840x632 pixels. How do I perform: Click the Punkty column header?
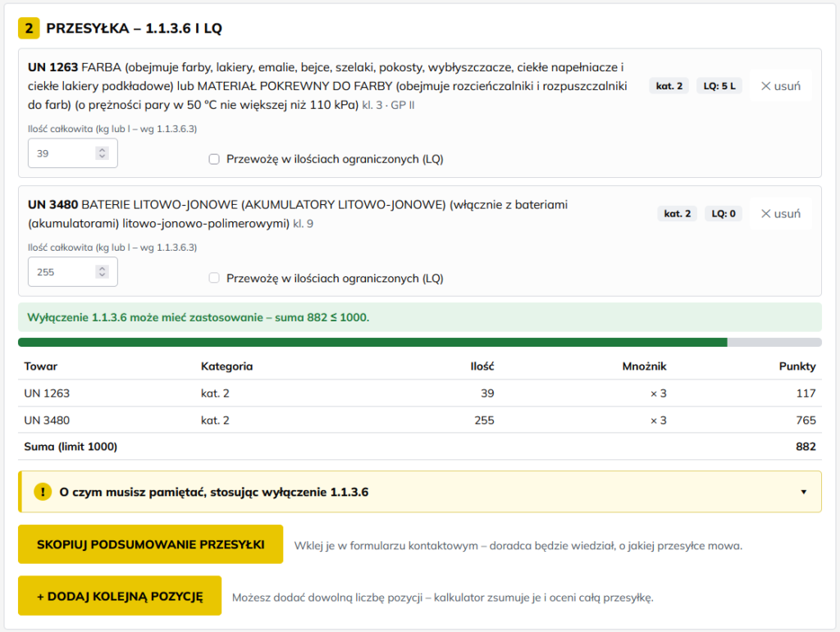click(797, 366)
